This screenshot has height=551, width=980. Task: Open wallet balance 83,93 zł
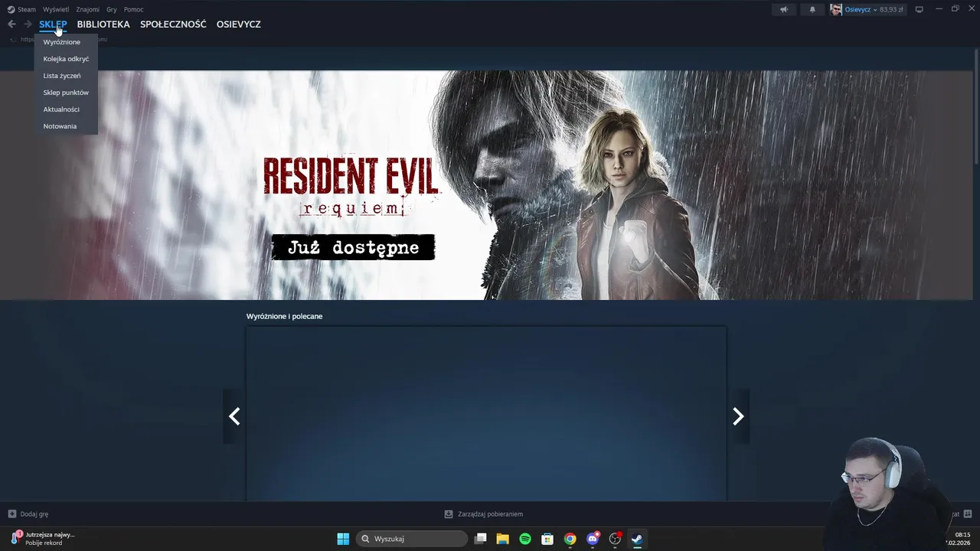point(891,9)
